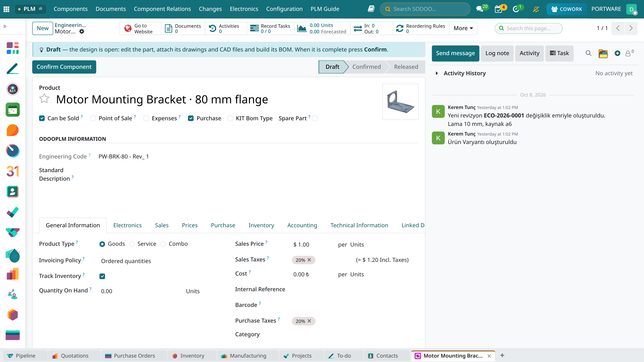Open the More dropdown
Screen dimensions: 644x362
[463, 28]
